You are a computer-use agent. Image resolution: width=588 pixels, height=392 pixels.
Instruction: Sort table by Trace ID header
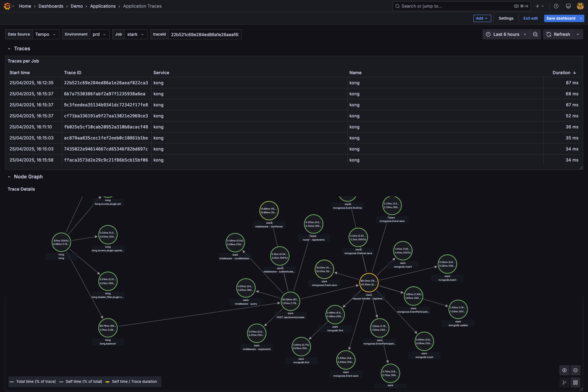tap(72, 73)
